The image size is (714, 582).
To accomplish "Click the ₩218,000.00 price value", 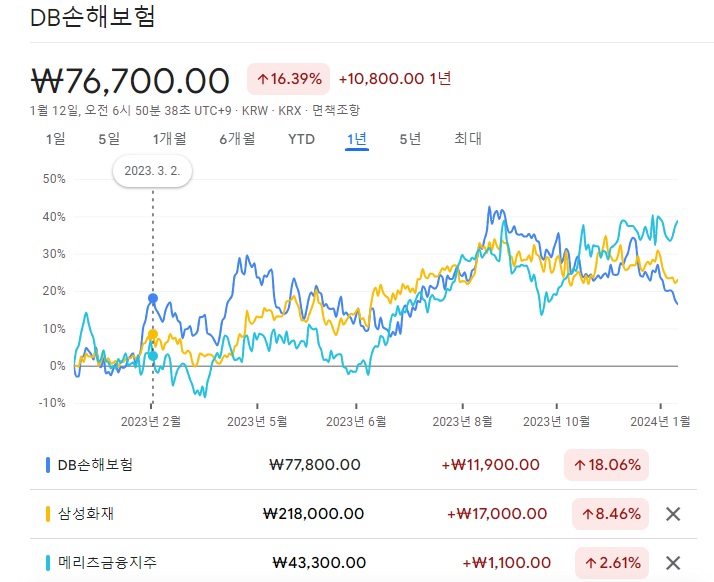I will (313, 514).
